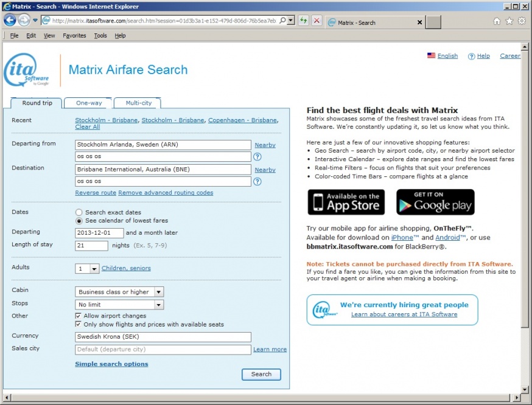The image size is (532, 405).
Task: Select the Search exact dates option
Action: (79, 212)
